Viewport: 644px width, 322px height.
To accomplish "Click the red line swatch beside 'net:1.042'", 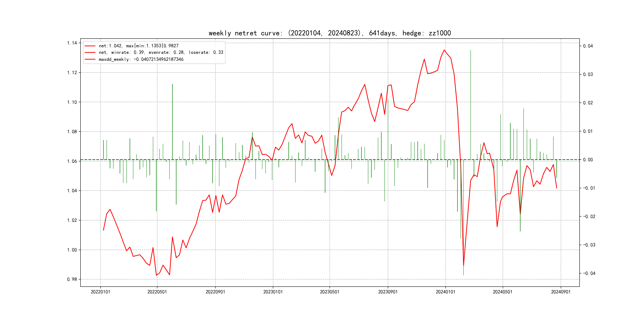I will click(x=90, y=46).
